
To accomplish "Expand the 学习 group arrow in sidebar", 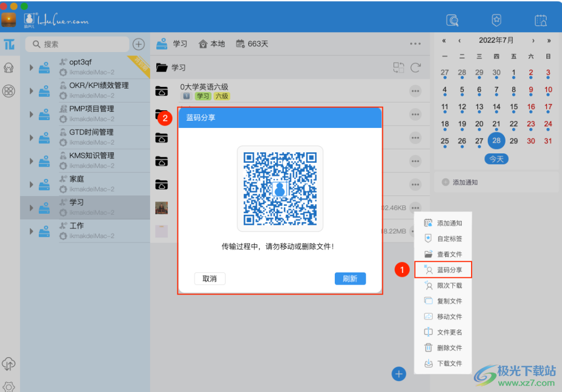I will (x=32, y=208).
